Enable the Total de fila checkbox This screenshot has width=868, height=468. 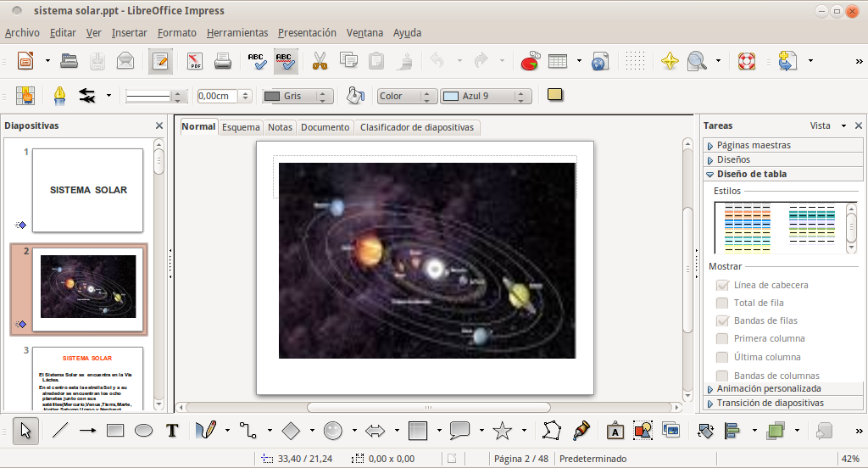pos(722,303)
